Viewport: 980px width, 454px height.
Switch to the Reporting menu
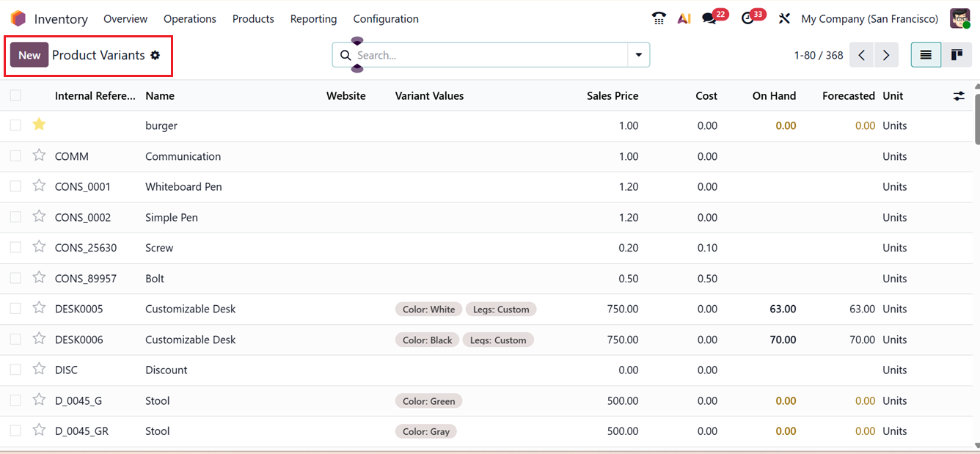[x=313, y=18]
